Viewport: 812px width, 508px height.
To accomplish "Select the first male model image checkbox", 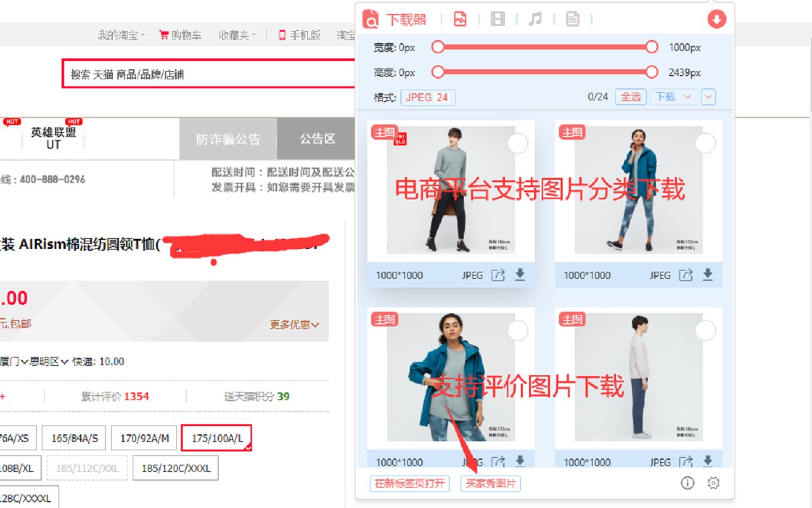I will (518, 144).
